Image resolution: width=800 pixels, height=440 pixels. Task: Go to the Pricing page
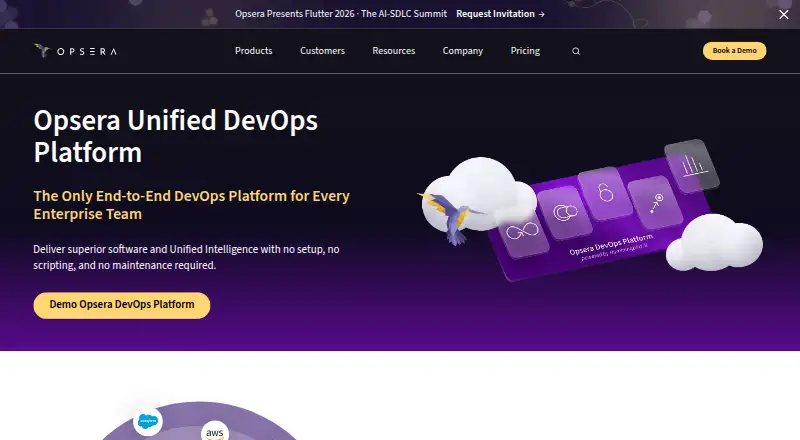(525, 51)
